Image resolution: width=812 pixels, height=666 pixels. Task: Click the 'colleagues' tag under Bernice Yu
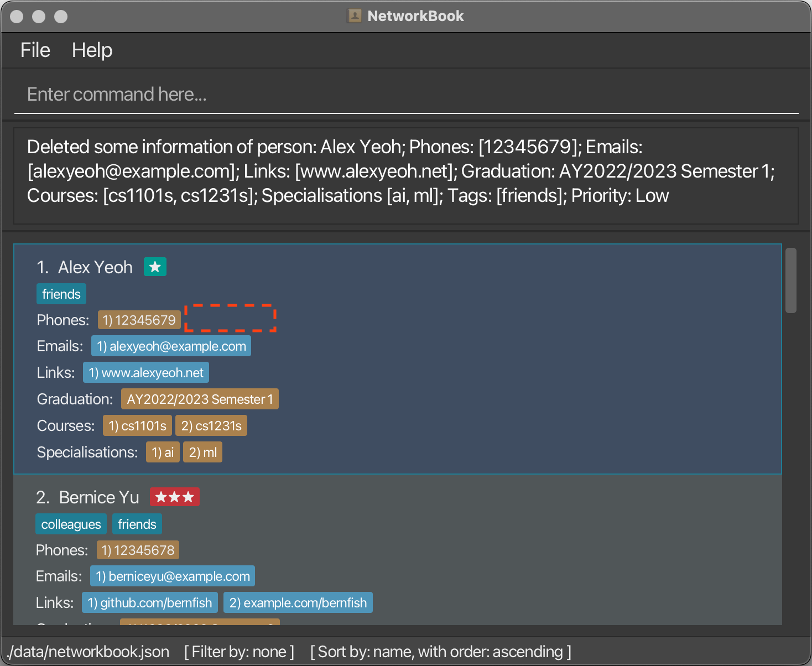(x=71, y=524)
